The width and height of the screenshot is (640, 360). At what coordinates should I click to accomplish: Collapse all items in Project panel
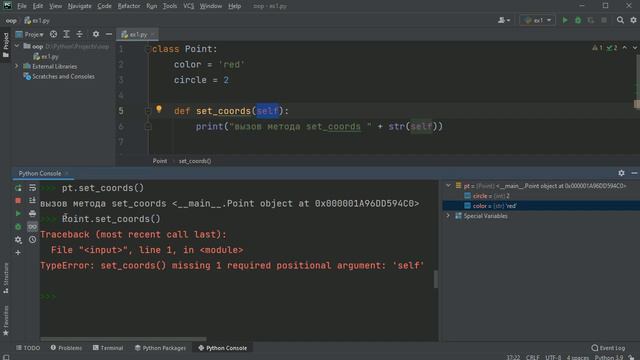80,34
